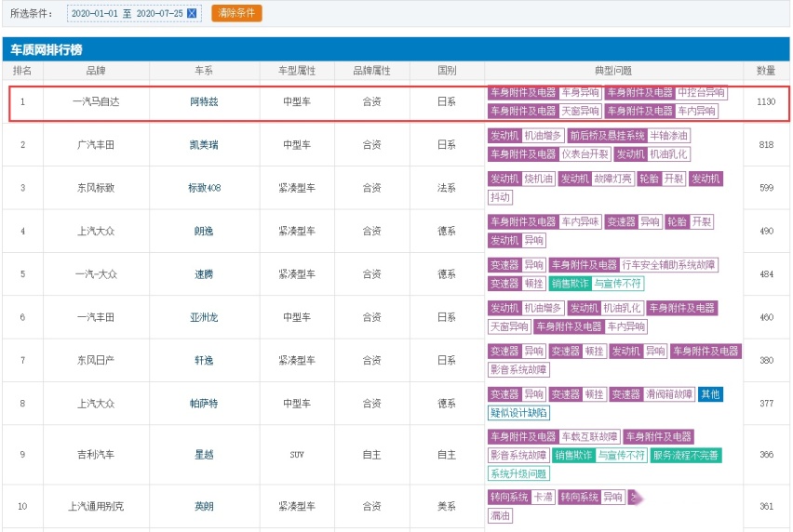Click the 故障灯亮 issue tag
The height and width of the screenshot is (532, 793).
pos(613,179)
